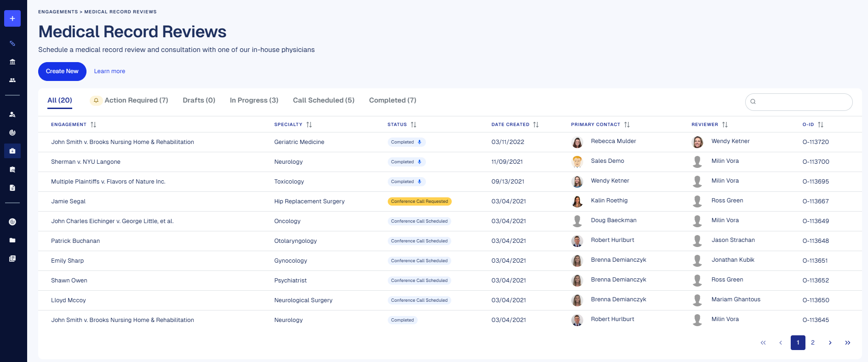Open the people group icon in sidebar
The width and height of the screenshot is (868, 362).
12,80
